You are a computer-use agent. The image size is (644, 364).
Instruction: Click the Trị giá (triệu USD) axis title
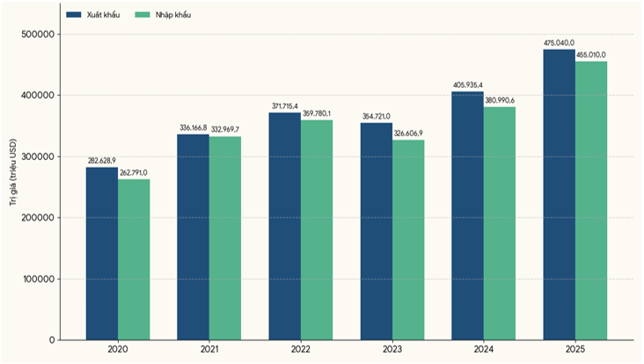pos(13,172)
